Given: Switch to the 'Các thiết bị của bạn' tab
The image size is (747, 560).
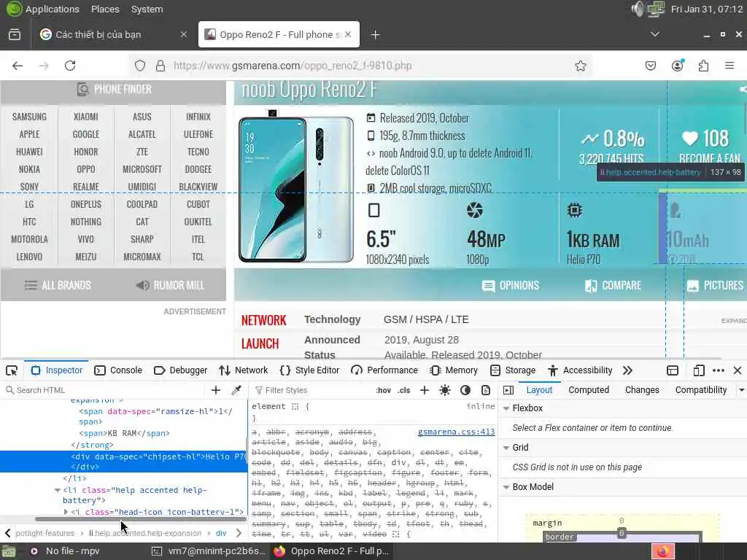Looking at the screenshot, I should tap(113, 35).
